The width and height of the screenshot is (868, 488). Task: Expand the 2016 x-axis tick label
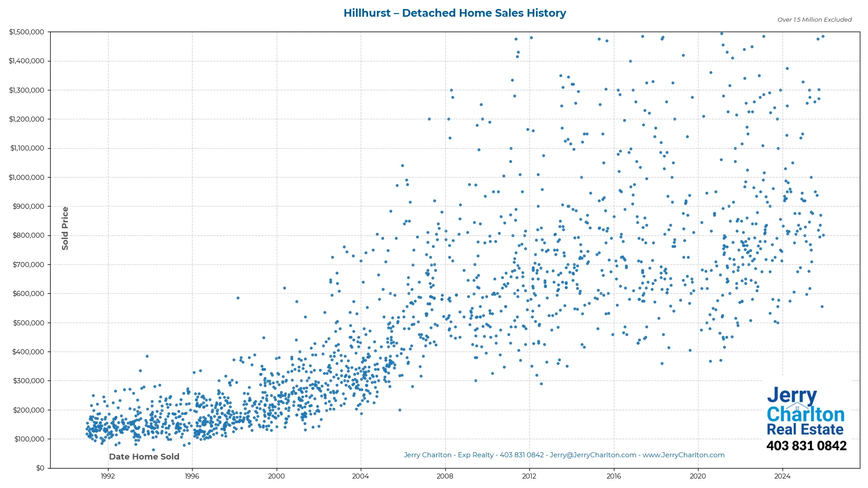pyautogui.click(x=613, y=476)
